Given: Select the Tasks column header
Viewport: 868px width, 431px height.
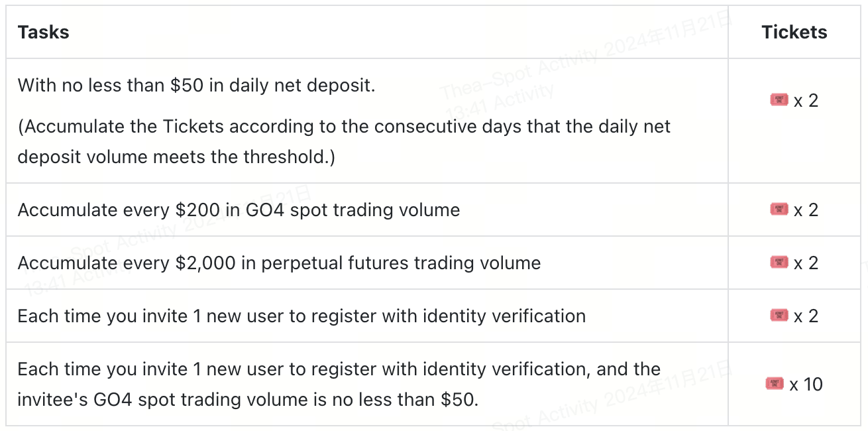Looking at the screenshot, I should [44, 32].
